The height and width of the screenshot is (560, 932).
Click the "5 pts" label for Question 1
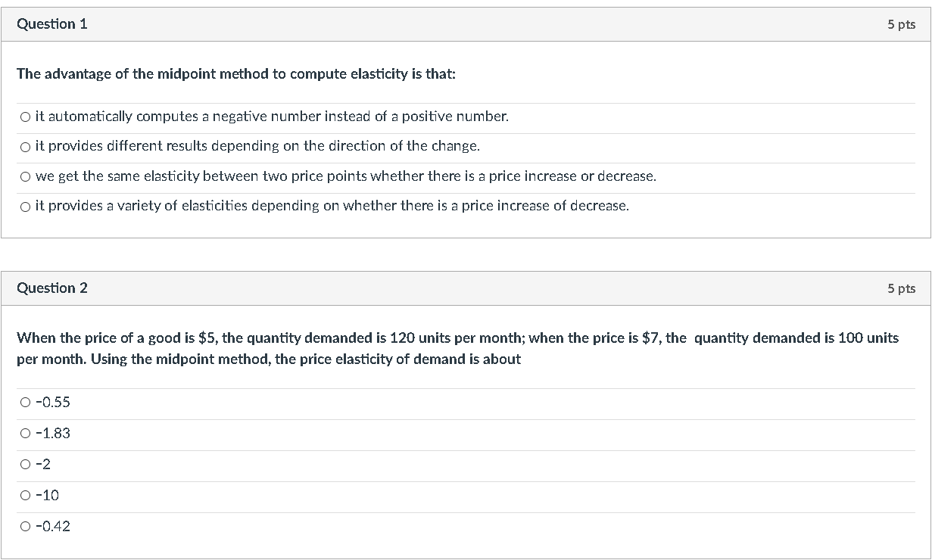point(902,23)
